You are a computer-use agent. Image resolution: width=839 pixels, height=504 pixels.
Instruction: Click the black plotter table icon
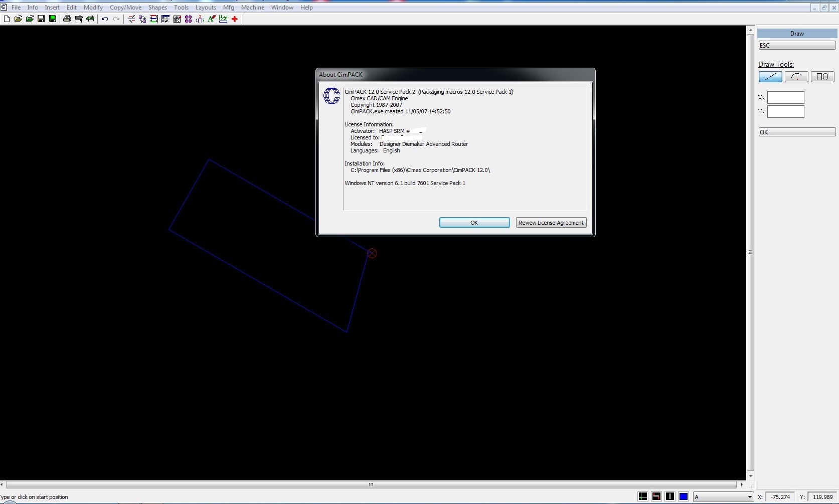[x=79, y=19]
